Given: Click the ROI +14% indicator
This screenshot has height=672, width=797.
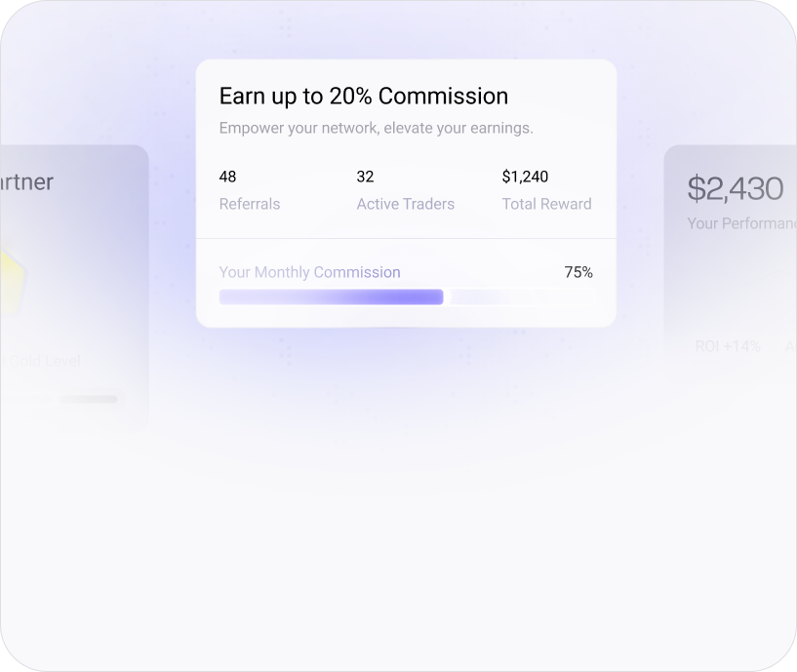Looking at the screenshot, I should coord(728,346).
